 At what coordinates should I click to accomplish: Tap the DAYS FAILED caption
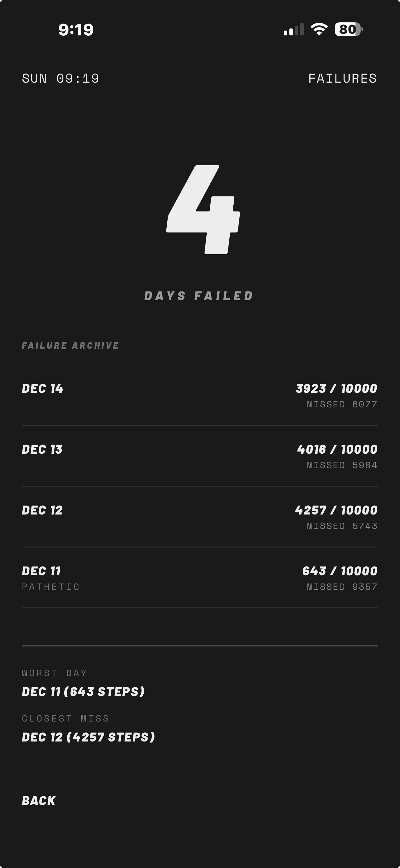pos(199,296)
